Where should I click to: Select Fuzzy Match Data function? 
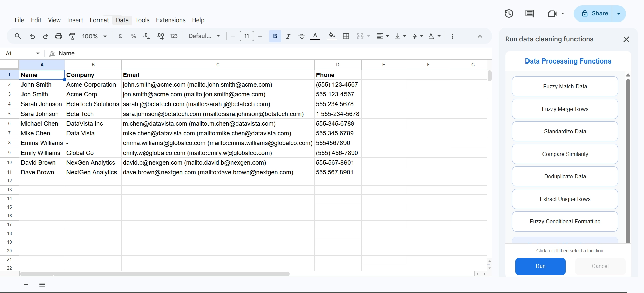coord(565,86)
